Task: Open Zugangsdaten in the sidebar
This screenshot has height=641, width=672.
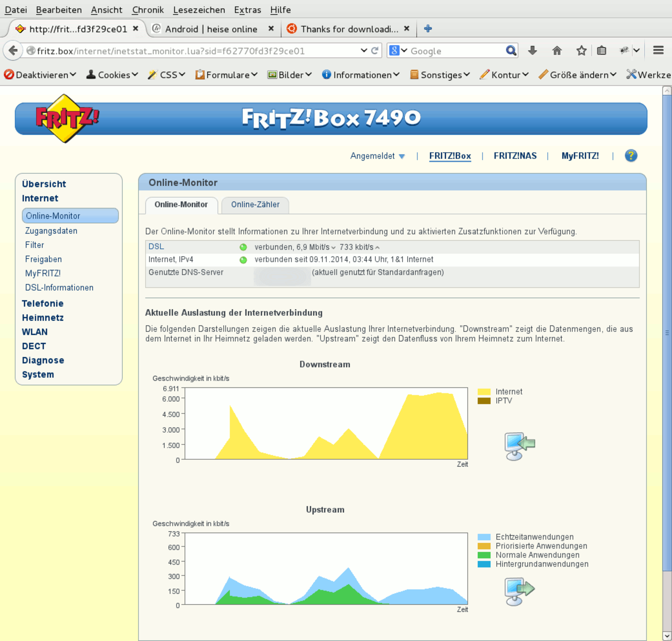Action: pos(51,231)
